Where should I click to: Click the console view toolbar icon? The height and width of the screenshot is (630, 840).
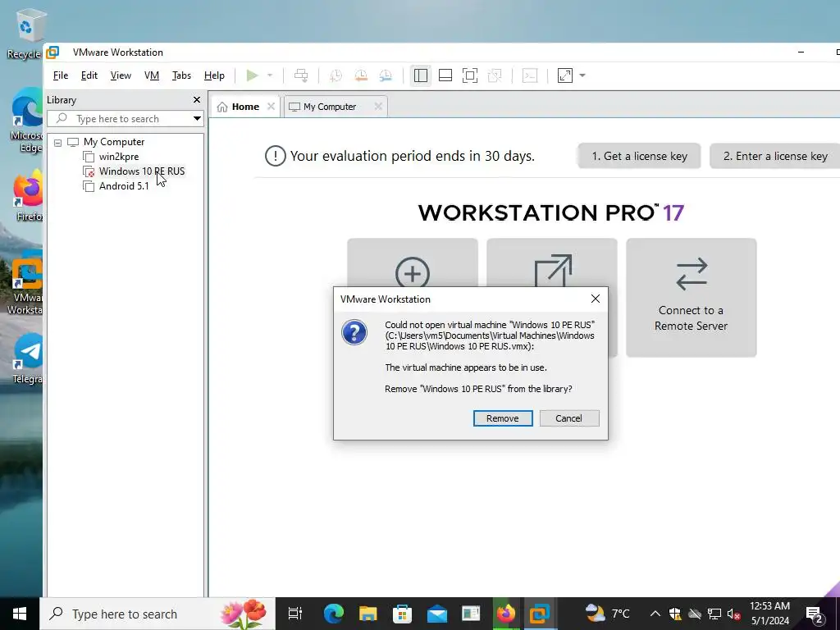point(530,75)
